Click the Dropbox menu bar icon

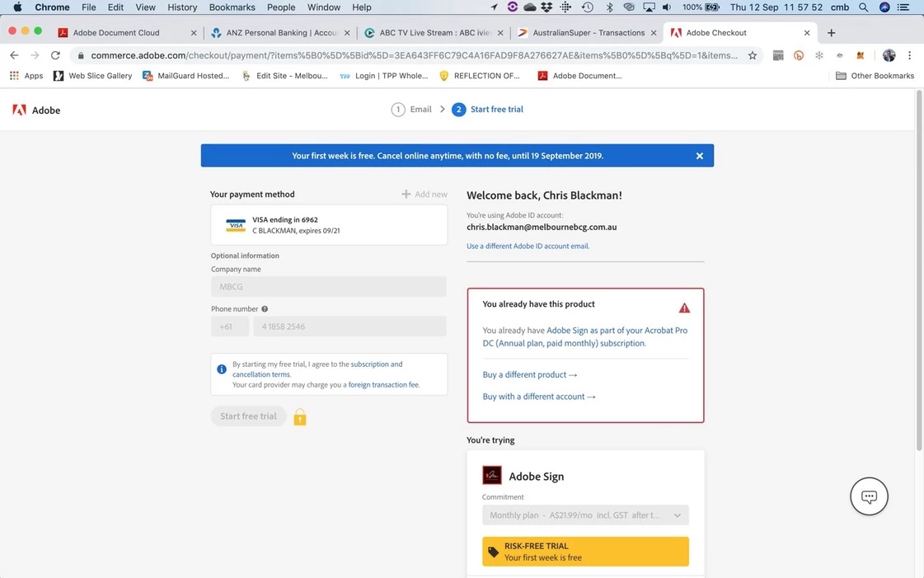tap(546, 7)
